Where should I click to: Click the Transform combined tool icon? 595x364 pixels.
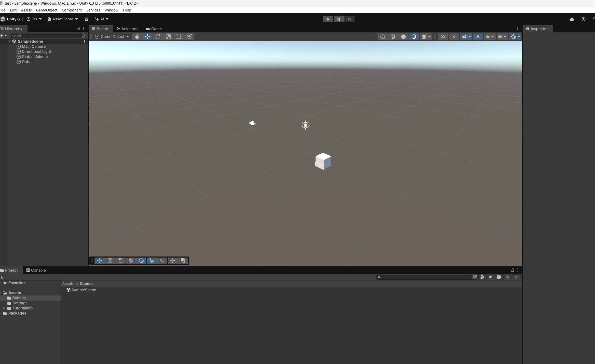click(189, 37)
